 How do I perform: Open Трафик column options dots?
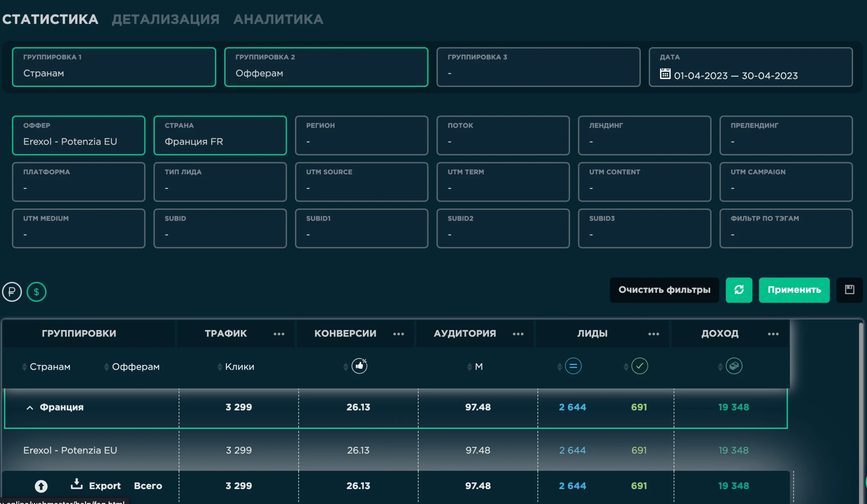(x=279, y=334)
